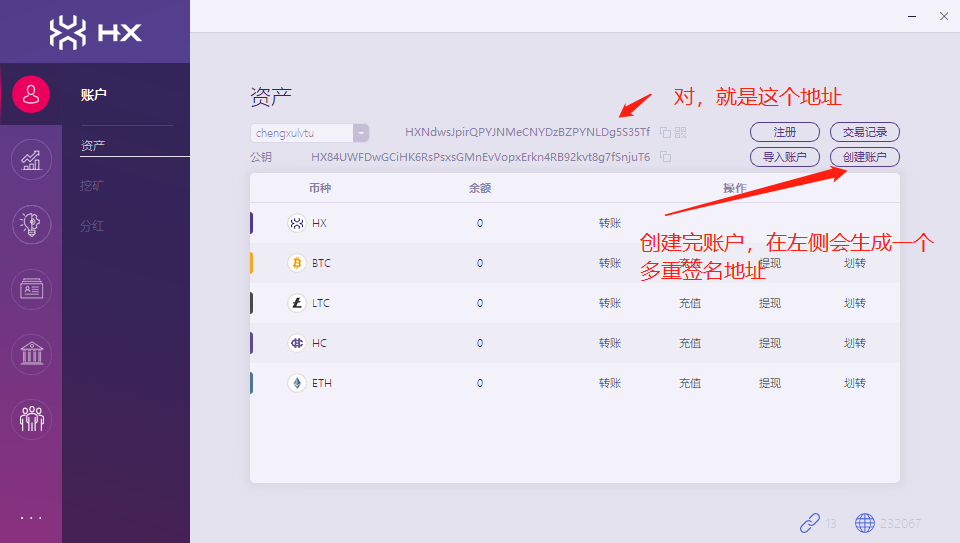This screenshot has width=960, height=543.
Task: Click the 交易记录 button
Action: 864,132
